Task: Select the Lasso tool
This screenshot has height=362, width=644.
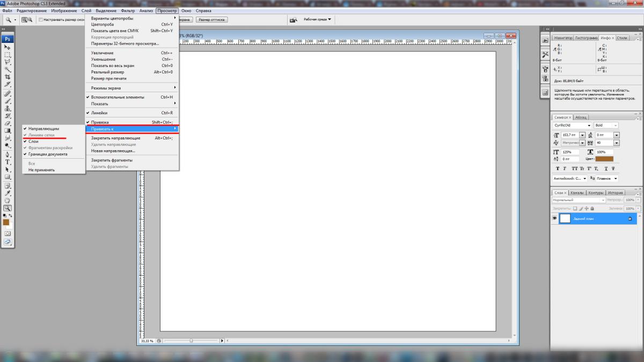Action: (8, 61)
